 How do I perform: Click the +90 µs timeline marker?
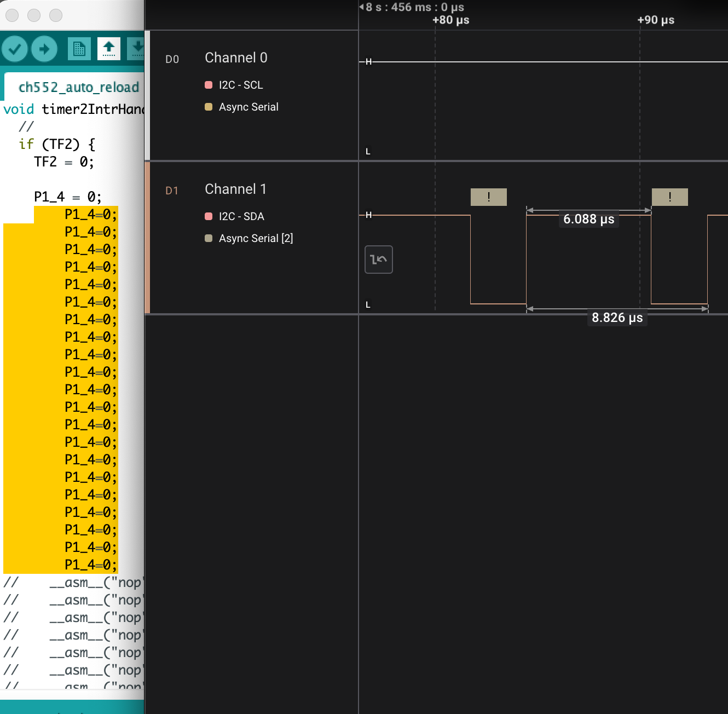pos(656,20)
